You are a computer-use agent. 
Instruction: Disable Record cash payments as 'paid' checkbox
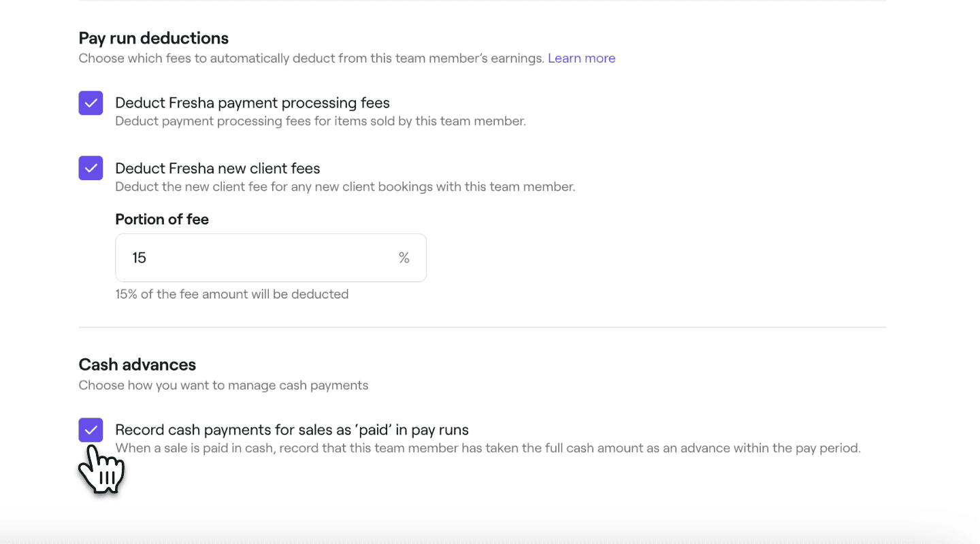(91, 430)
